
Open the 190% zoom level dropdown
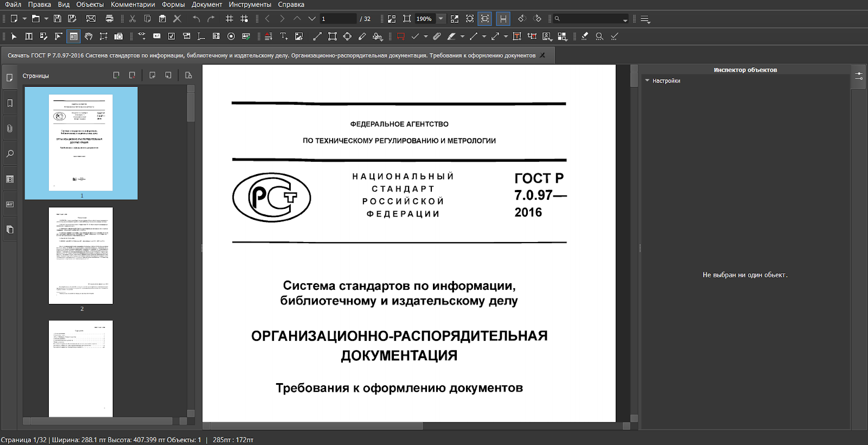pyautogui.click(x=441, y=18)
